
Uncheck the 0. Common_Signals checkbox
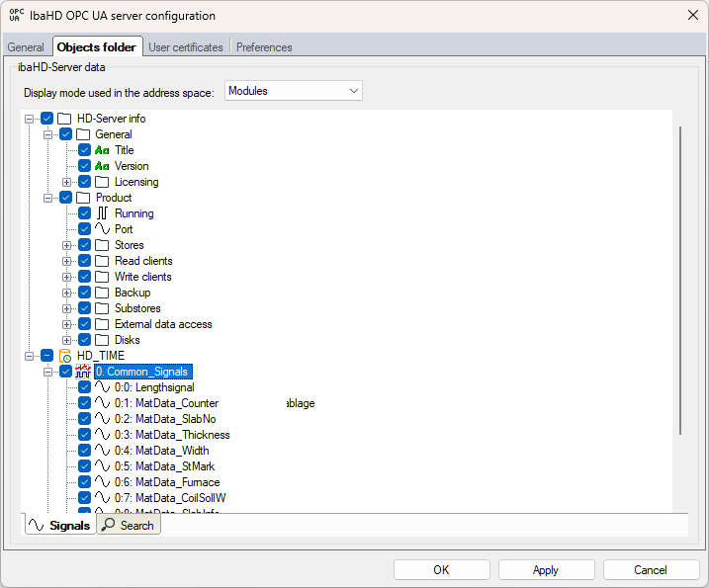click(x=66, y=372)
